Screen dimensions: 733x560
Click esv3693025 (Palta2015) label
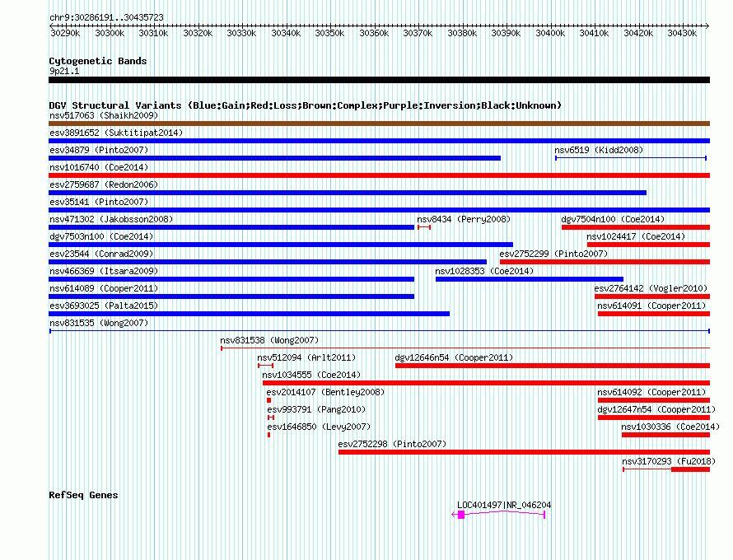pos(104,306)
